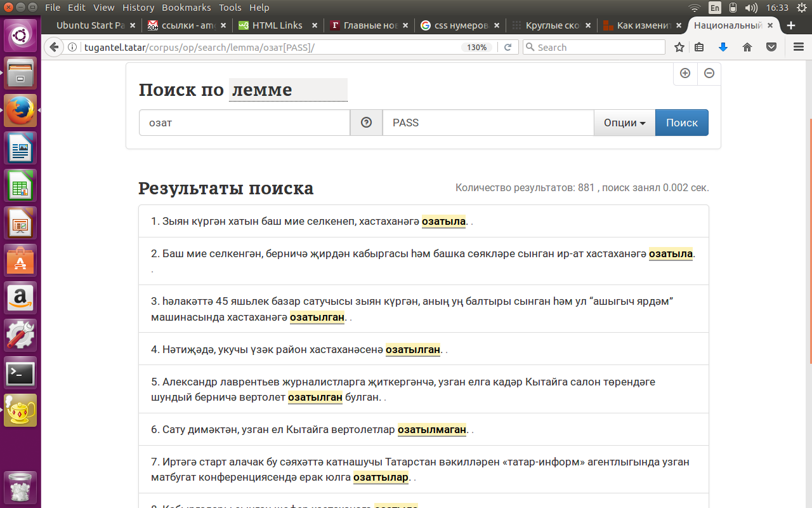Screen dimensions: 812x508
Task: Open the Bookmarks menu
Action: (x=186, y=8)
